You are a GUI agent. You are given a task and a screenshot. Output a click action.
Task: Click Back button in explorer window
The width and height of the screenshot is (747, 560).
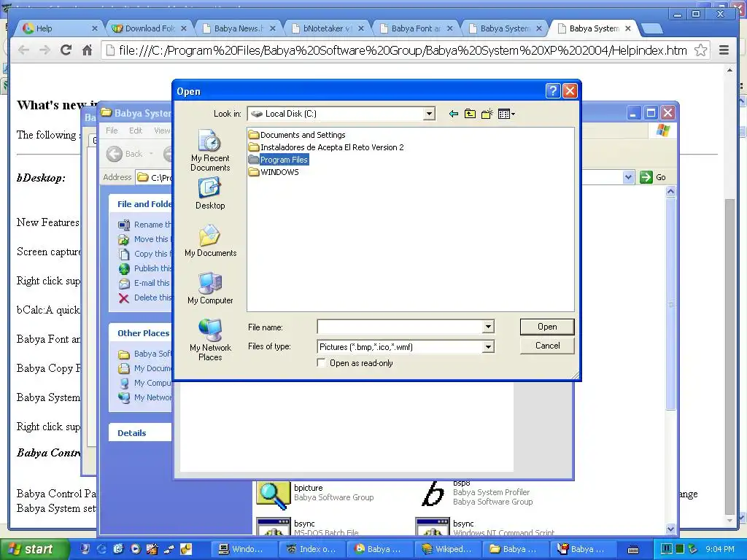(125, 153)
